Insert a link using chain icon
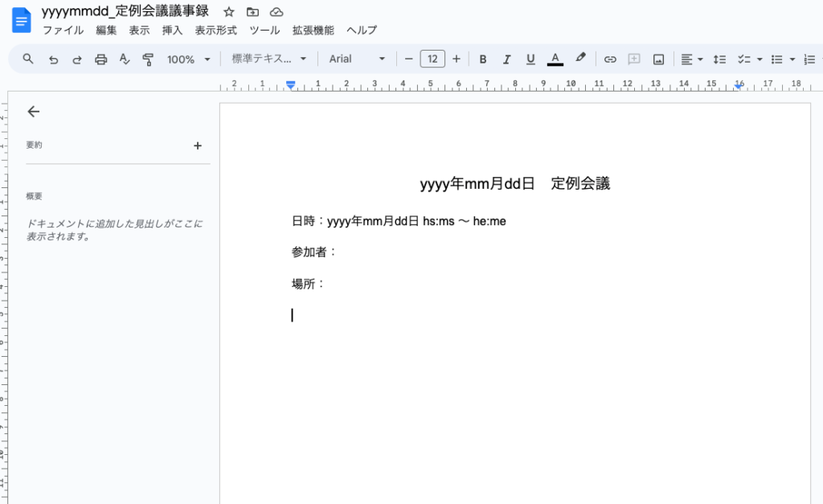 (x=610, y=59)
